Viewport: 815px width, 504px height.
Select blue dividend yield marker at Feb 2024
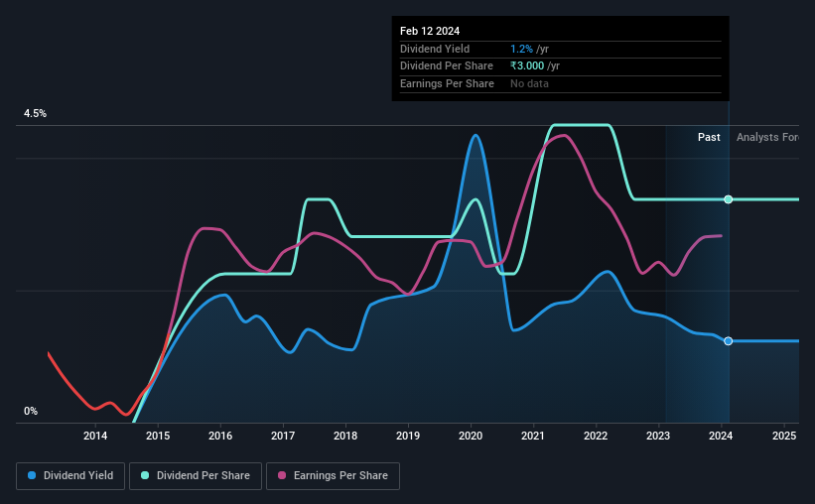[x=729, y=341]
